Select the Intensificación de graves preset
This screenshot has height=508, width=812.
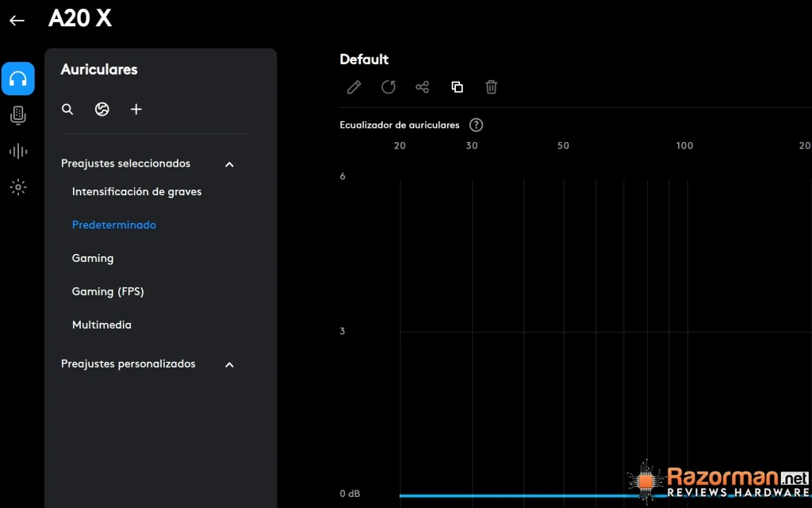[x=136, y=192]
